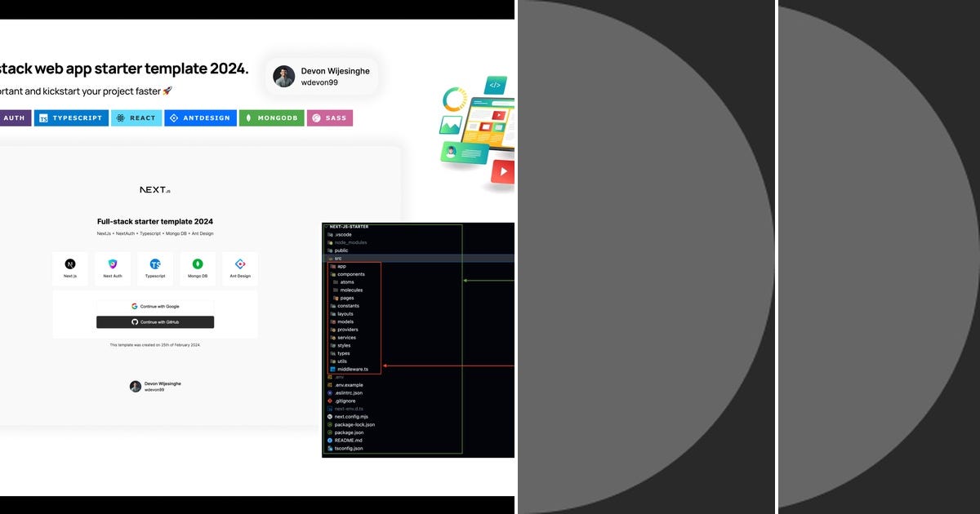Click the TS square icon on the TYPESCRIPT badge
The width and height of the screenshot is (980, 514).
coord(43,117)
